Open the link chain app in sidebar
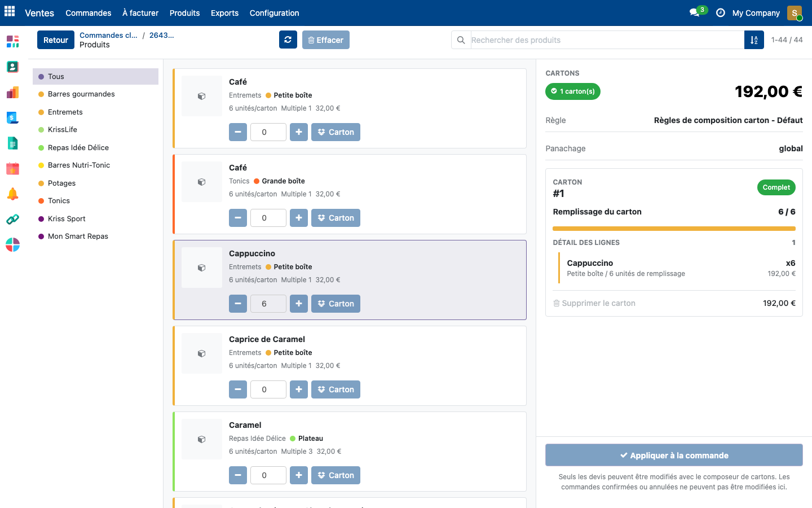 12,220
